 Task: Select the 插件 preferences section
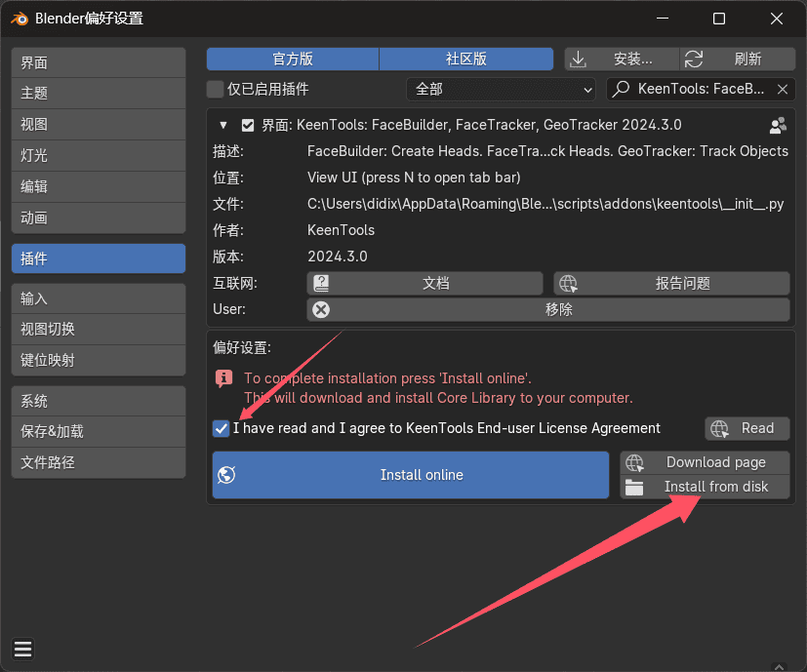[99, 258]
